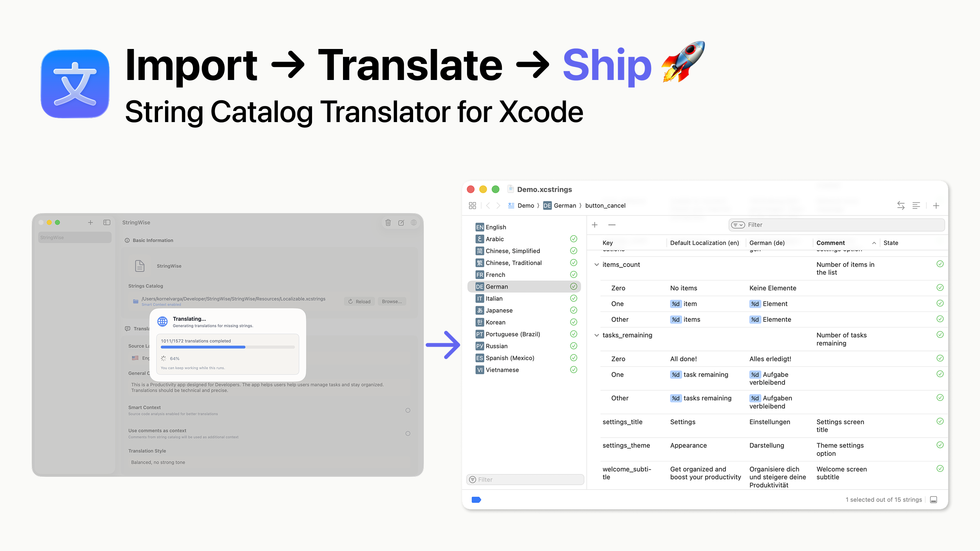Toggle sidebar icon in StringWise window

pos(107,222)
